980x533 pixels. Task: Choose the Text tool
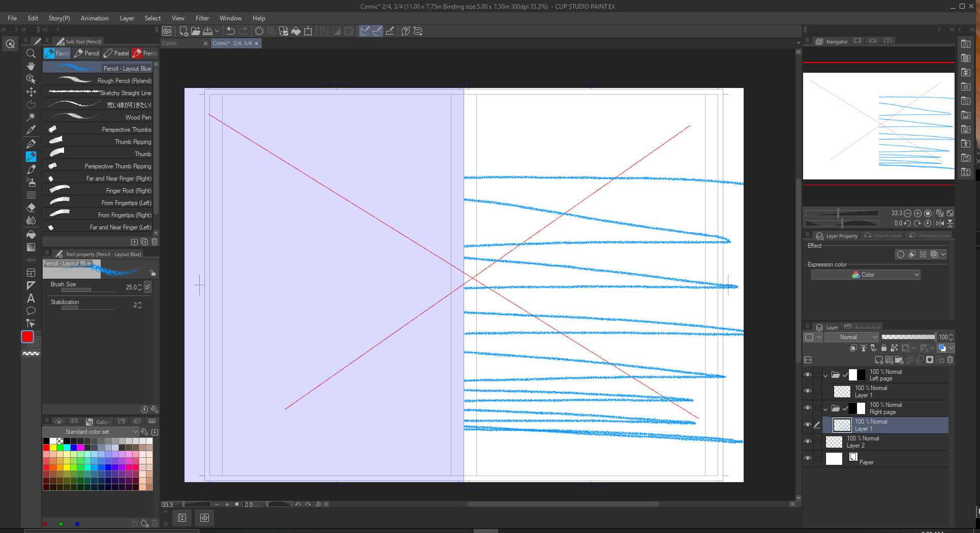pos(31,298)
